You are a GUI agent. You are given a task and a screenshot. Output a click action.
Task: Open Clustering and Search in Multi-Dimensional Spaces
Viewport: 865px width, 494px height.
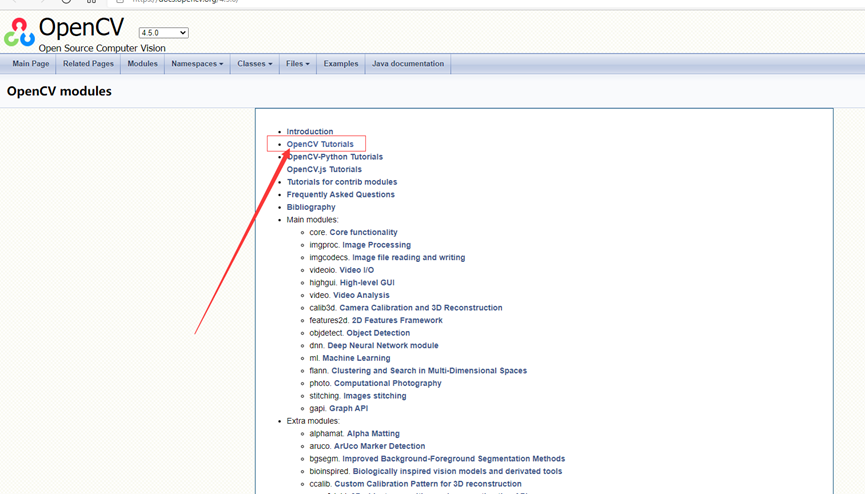coord(429,371)
